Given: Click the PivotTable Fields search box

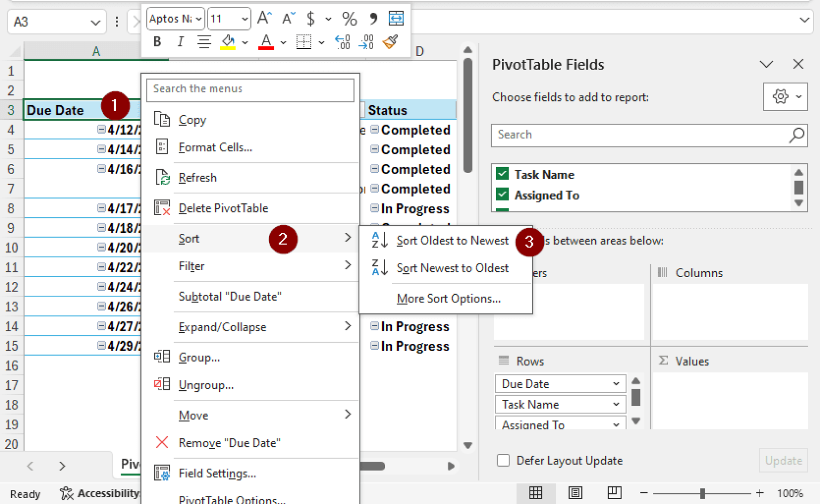Looking at the screenshot, I should pos(641,135).
